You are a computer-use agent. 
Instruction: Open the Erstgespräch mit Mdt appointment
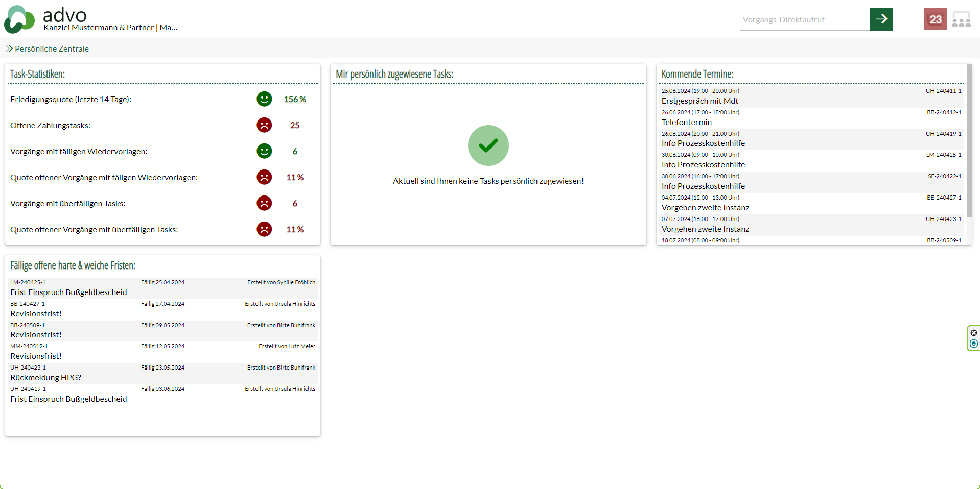click(x=699, y=101)
